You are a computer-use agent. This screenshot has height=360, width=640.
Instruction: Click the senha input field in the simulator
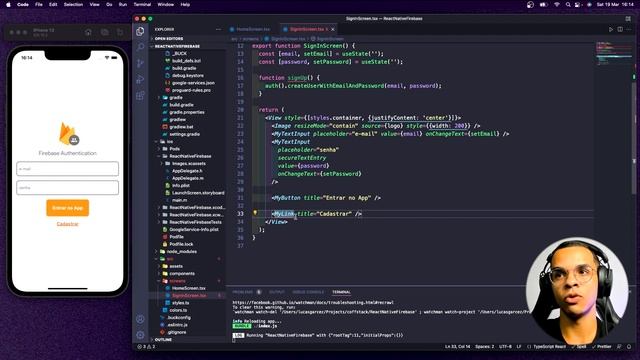point(67,188)
